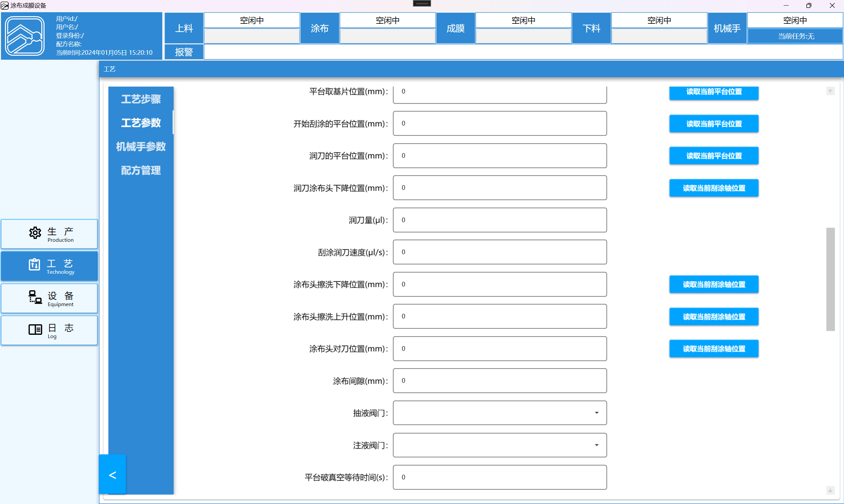The image size is (844, 504).
Task: Click the 成膜 progress bar
Action: (x=523, y=36)
